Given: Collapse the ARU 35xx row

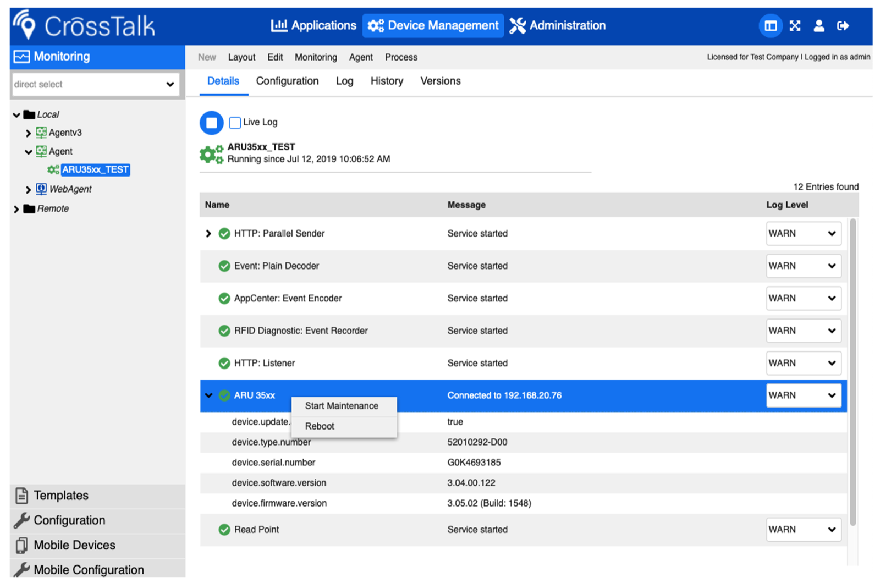Looking at the screenshot, I should click(x=208, y=395).
